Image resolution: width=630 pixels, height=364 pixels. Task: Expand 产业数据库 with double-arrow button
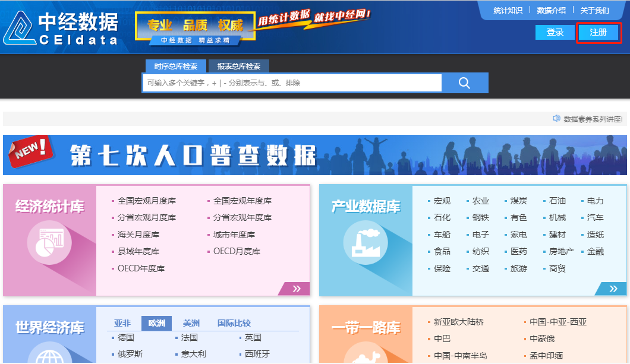click(x=610, y=289)
